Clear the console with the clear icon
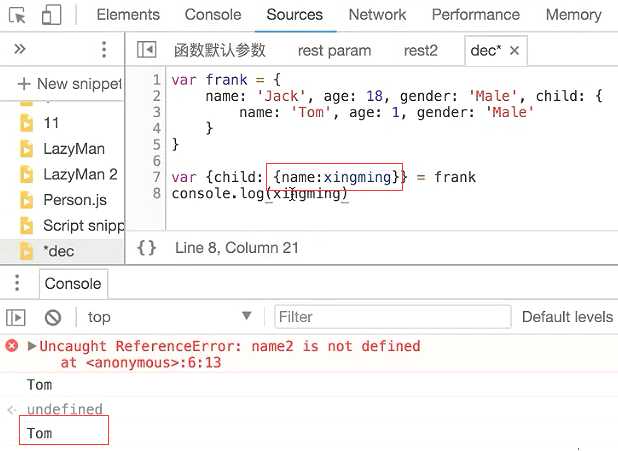 click(x=53, y=317)
